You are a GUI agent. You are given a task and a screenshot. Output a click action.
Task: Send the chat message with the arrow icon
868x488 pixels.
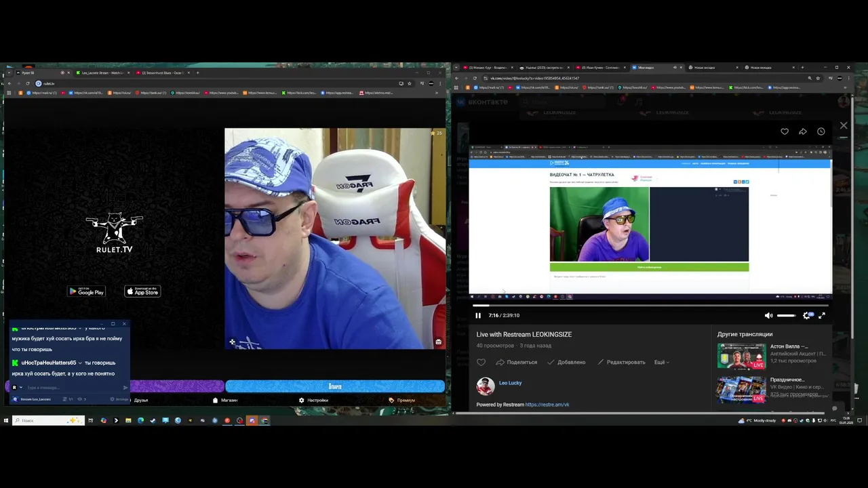125,388
